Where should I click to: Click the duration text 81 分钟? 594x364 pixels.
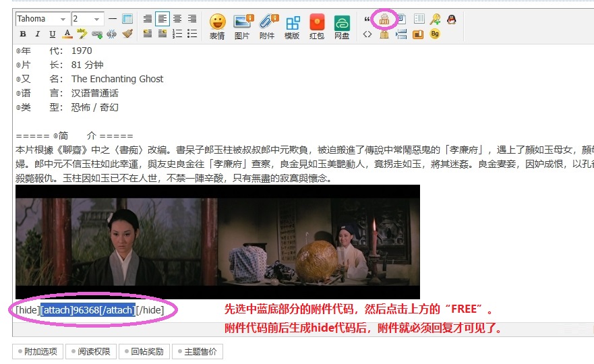coord(87,65)
